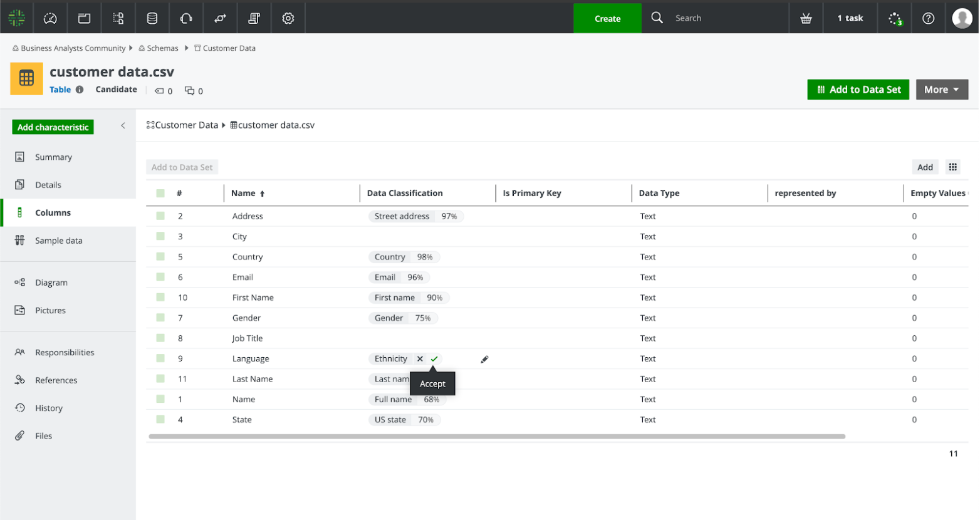The image size is (980, 520).
Task: Click the pencil edit icon in Language row
Action: coord(484,359)
